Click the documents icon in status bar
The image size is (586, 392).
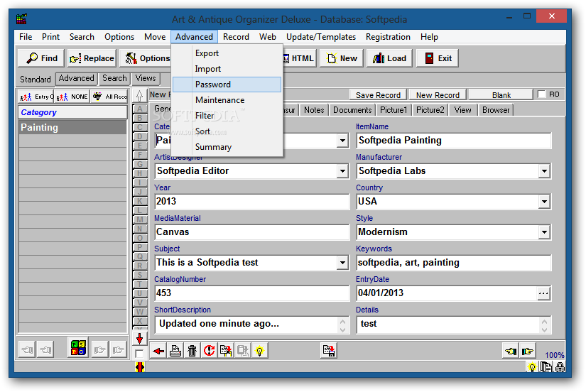(546, 367)
